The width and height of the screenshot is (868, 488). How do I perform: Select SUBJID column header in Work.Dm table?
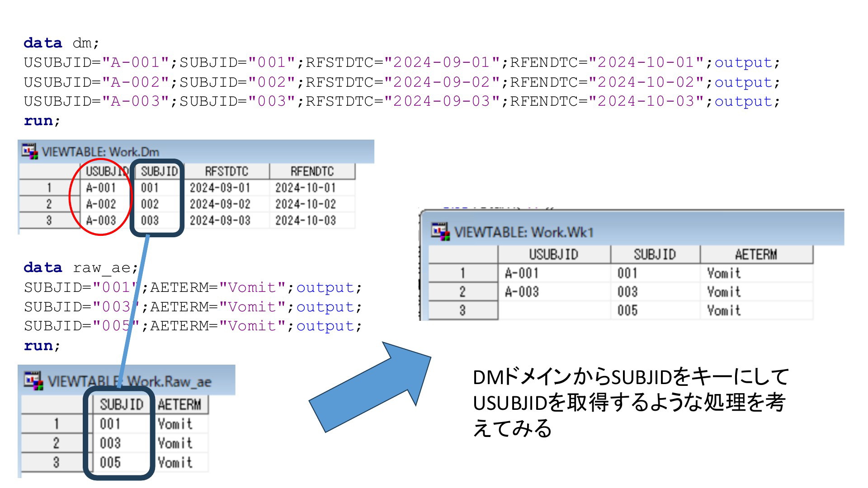(159, 171)
